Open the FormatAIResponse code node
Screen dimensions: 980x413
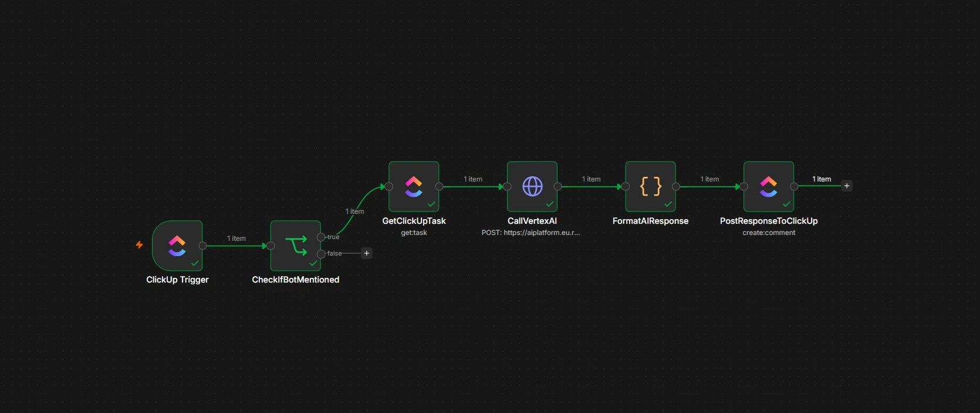(x=650, y=187)
